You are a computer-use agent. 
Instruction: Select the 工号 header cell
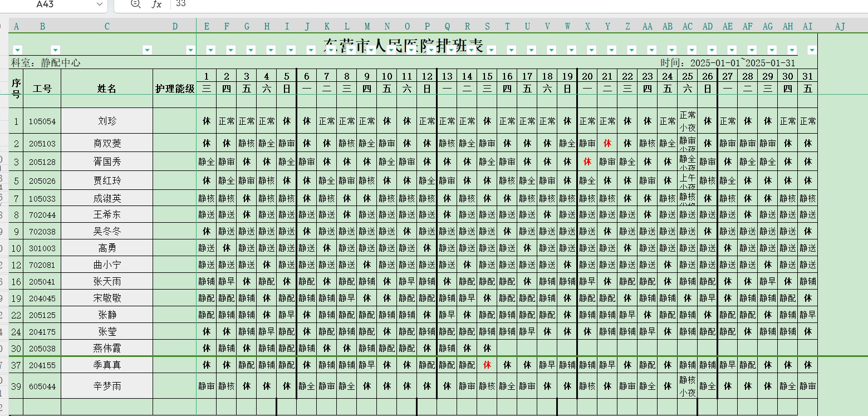tap(42, 89)
